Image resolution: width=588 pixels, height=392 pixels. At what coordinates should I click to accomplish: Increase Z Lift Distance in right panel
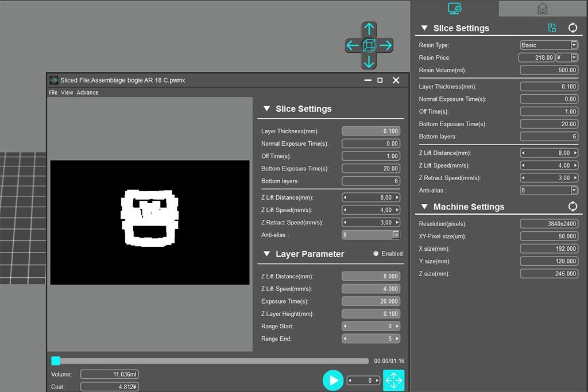pos(575,153)
